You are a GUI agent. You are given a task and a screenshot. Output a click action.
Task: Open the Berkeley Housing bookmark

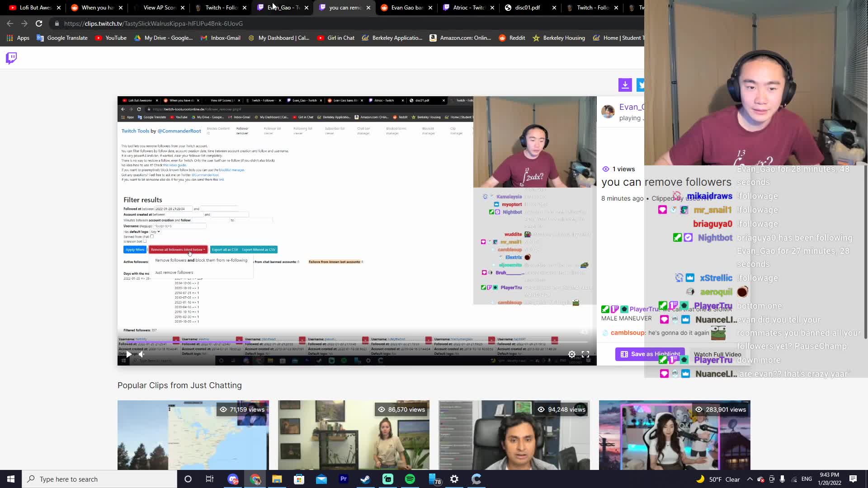(x=559, y=38)
